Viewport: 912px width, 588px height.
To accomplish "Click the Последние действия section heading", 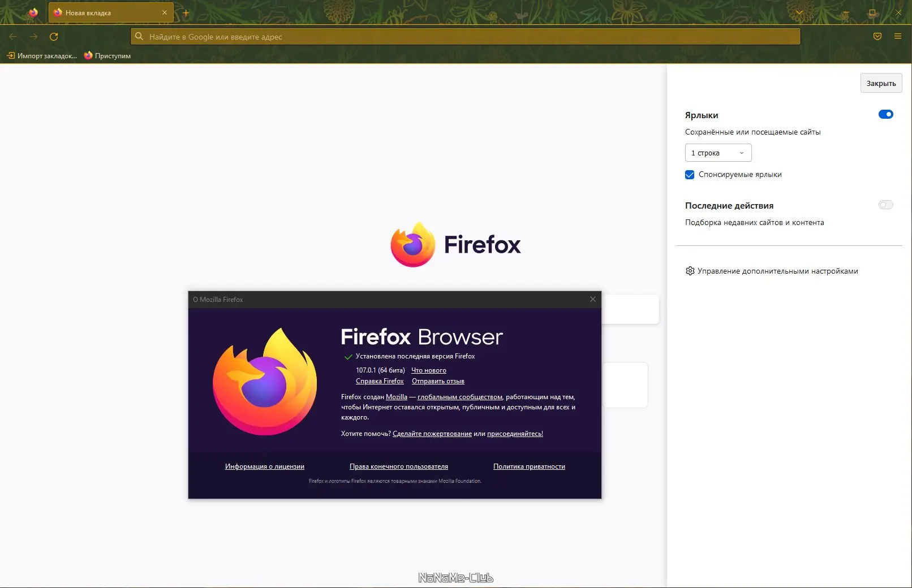I will coord(729,206).
